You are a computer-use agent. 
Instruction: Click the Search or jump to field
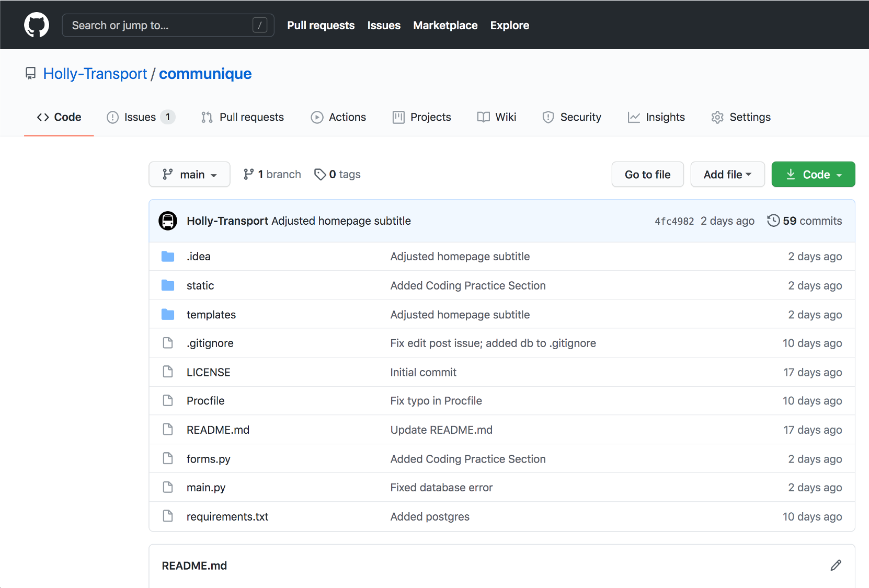[168, 25]
